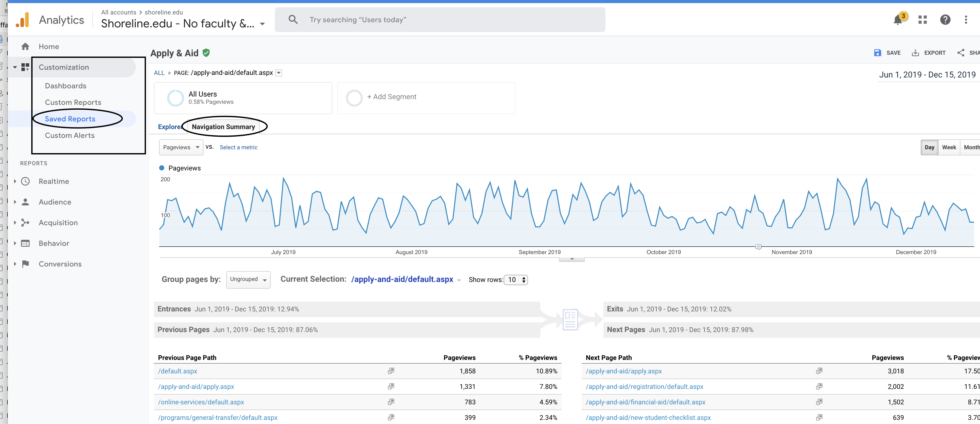Click the Home house icon in the sidebar
980x424 pixels.
click(x=26, y=46)
